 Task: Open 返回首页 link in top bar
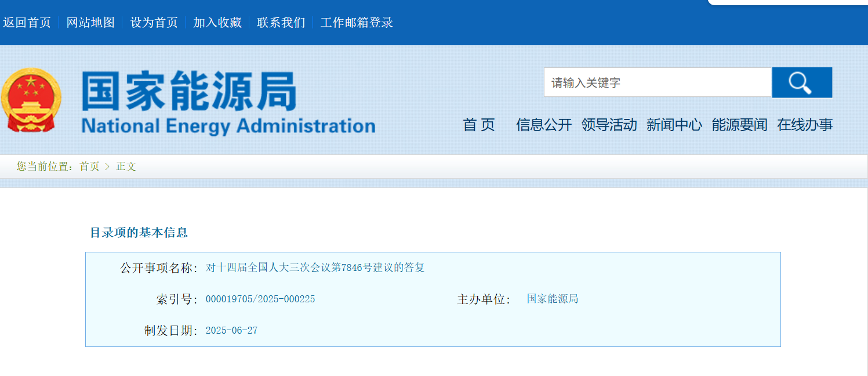(x=27, y=23)
